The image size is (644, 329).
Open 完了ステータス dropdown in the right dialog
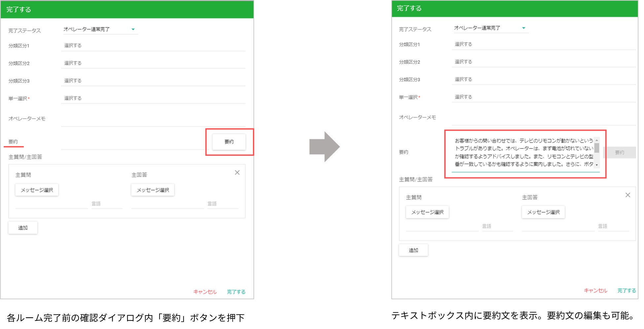490,28
